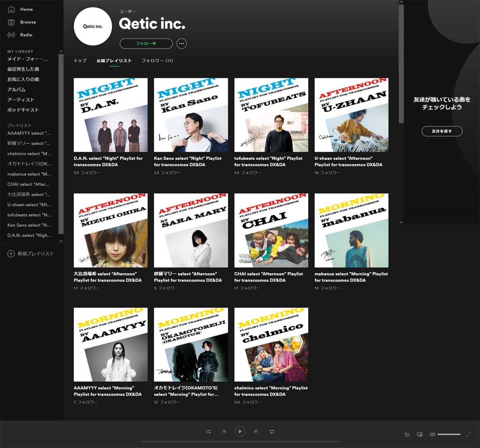480x448 pixels.
Task: Start playback with the play button
Action: 240,431
